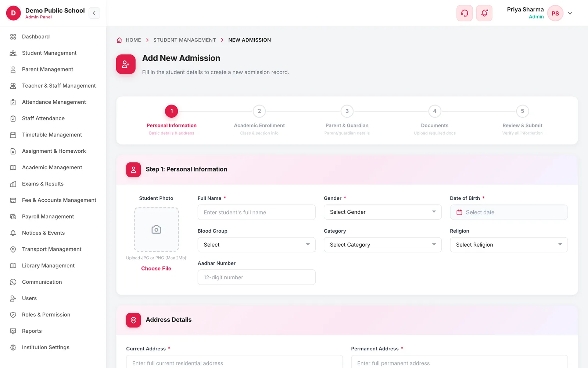Screen dimensions: 588x368
Task: Go to step 2 Academic Enrollment
Action: 259,120
